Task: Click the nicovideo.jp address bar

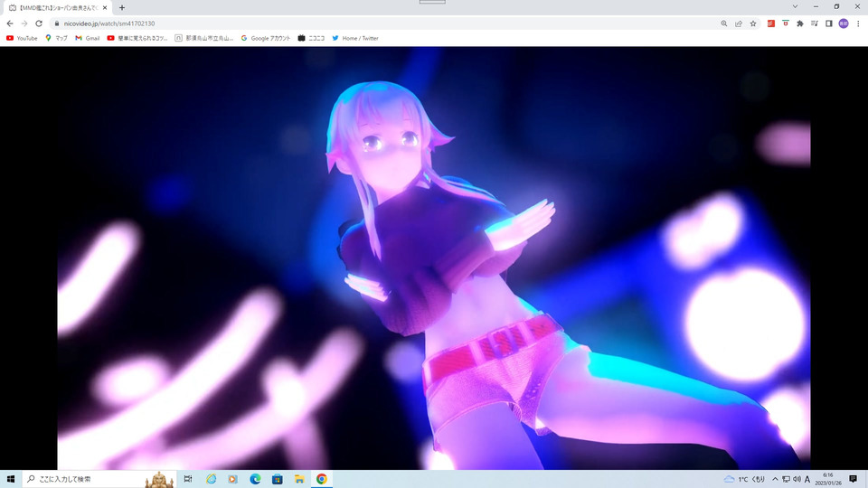Action: (x=382, y=23)
